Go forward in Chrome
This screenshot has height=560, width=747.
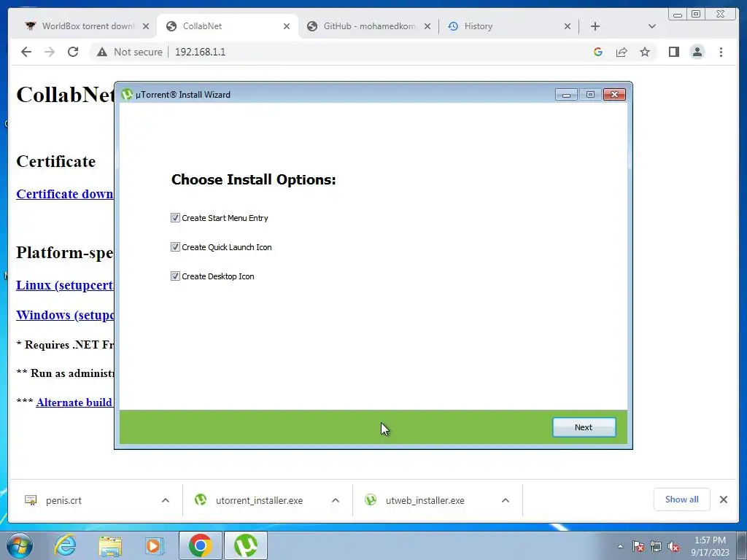click(50, 52)
